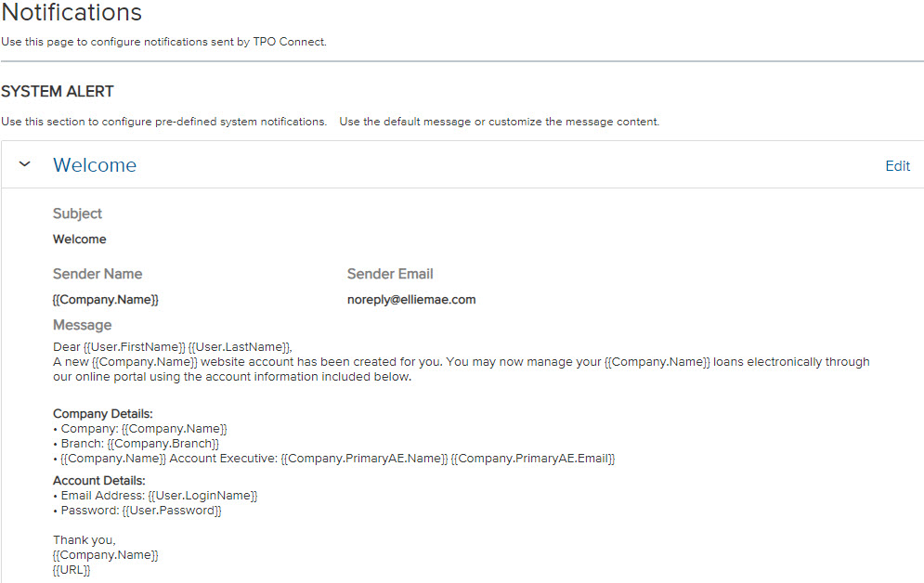Click the Dear {{User.FirstName}} greeting line
This screenshot has height=583, width=924.
(x=173, y=347)
